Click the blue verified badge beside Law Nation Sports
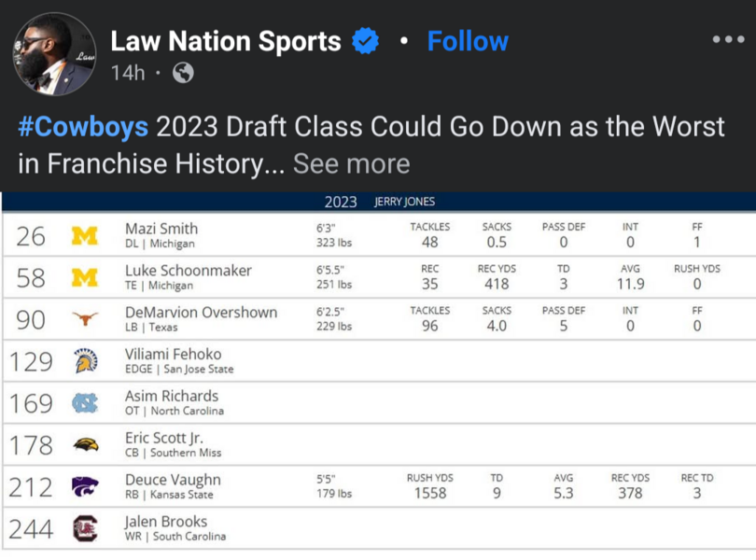756x560 pixels. click(365, 42)
